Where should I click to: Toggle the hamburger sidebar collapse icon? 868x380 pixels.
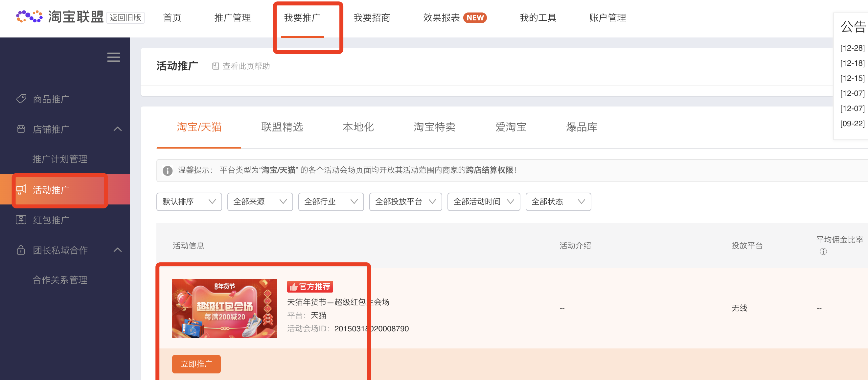pos(114,57)
